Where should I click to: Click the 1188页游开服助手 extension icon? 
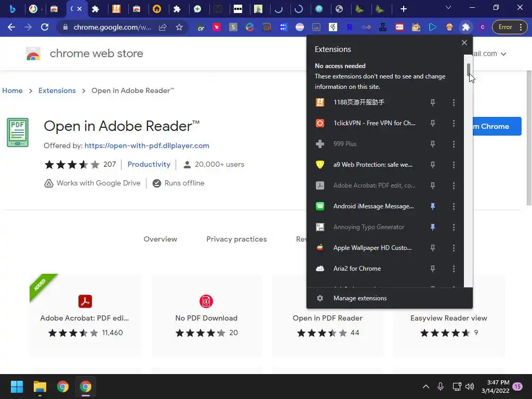[x=320, y=102]
